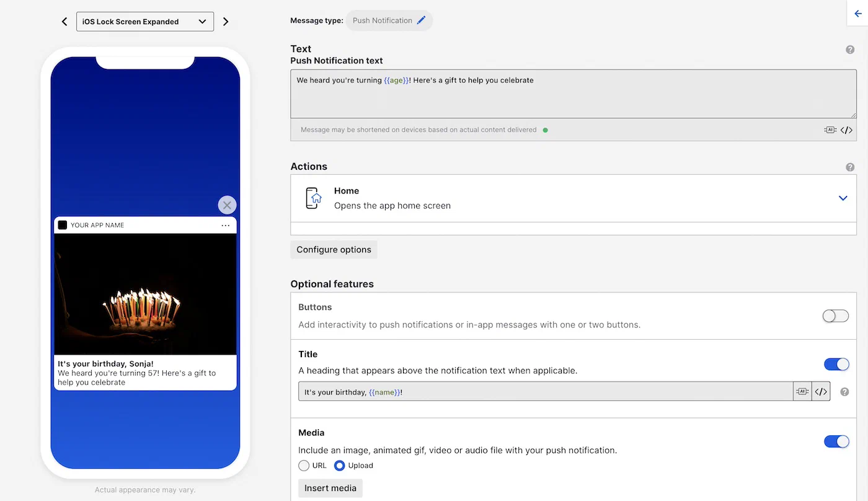Image resolution: width=868 pixels, height=501 pixels.
Task: Open the AI assist icon below the notification text
Action: pyautogui.click(x=830, y=130)
